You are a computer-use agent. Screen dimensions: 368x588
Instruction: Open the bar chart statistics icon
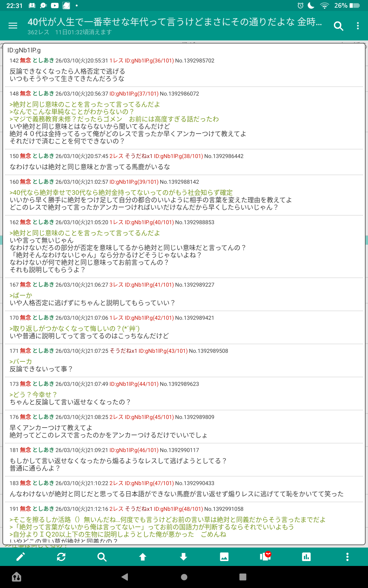point(306,557)
